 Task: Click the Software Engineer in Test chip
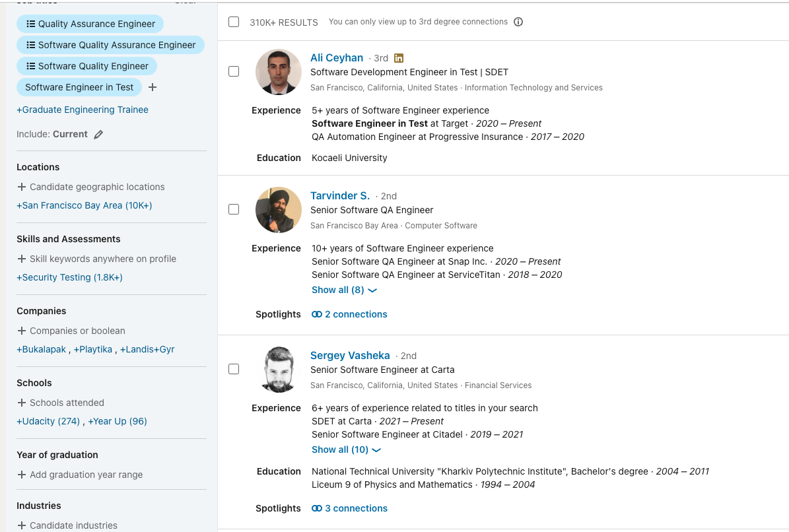point(79,88)
